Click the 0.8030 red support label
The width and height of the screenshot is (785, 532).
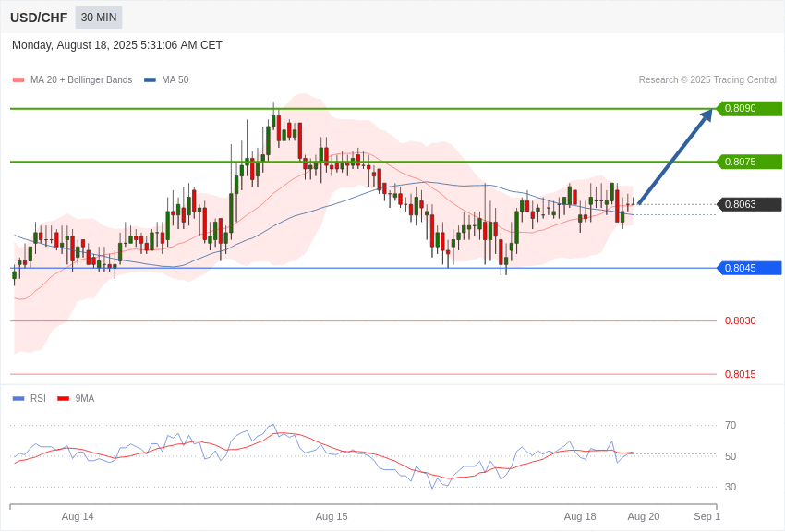click(741, 320)
